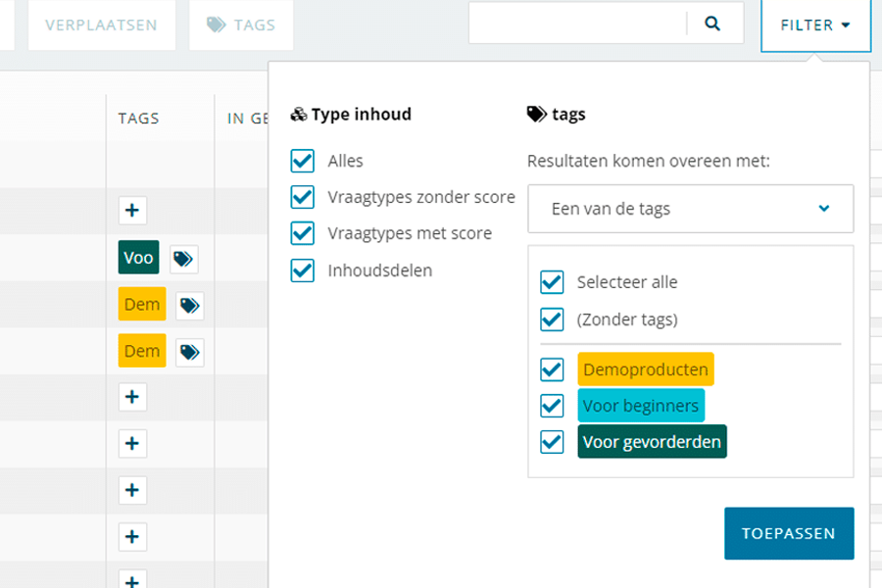
Task: Open the Filter dropdown
Action: (815, 25)
